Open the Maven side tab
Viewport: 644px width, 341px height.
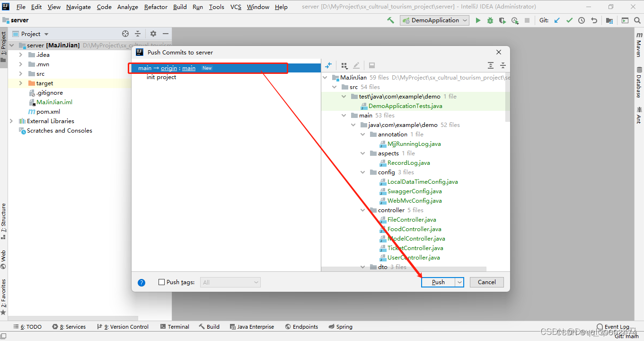(639, 44)
